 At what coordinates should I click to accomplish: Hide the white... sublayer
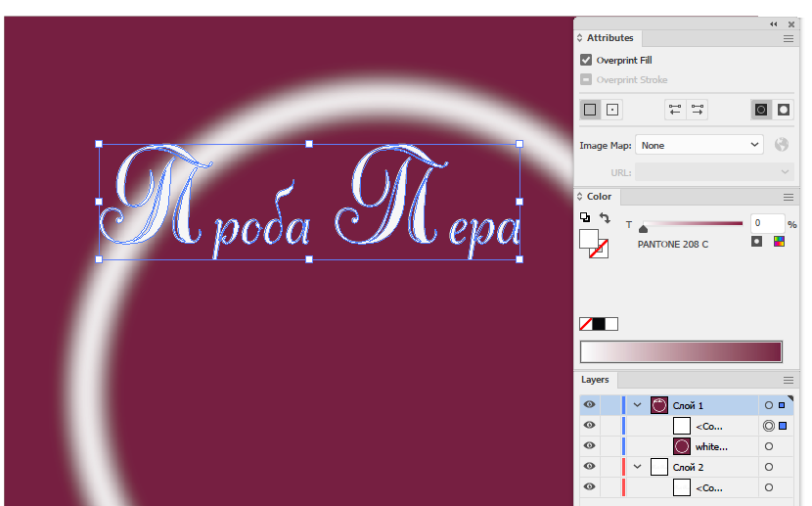click(x=589, y=445)
